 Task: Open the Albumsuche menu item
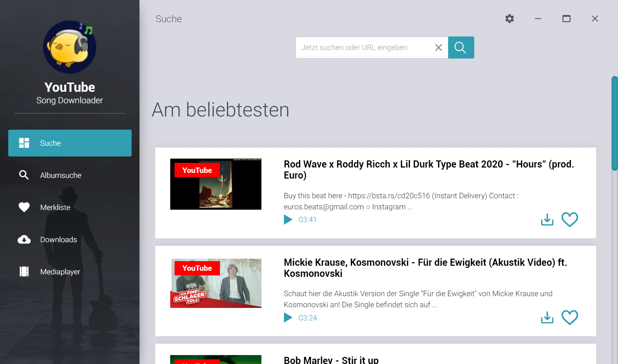pos(70,175)
